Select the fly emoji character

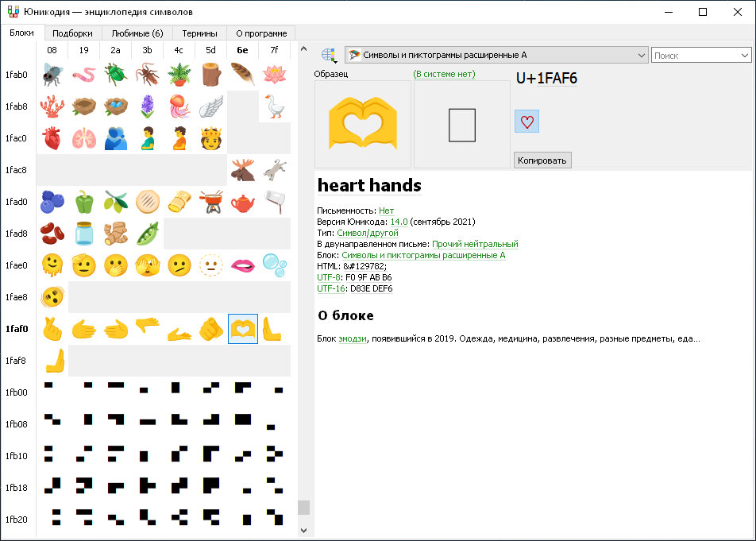click(x=52, y=75)
